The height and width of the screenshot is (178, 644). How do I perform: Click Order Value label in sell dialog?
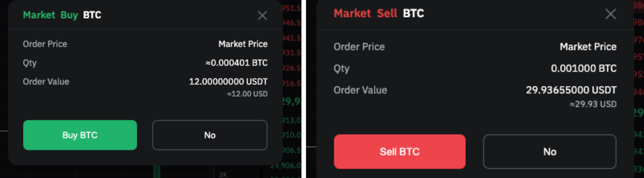click(360, 90)
